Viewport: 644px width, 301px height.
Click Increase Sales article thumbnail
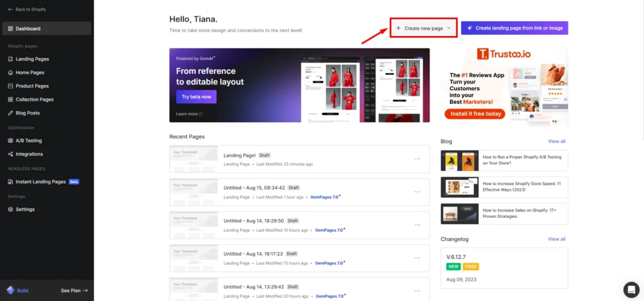coord(460,214)
